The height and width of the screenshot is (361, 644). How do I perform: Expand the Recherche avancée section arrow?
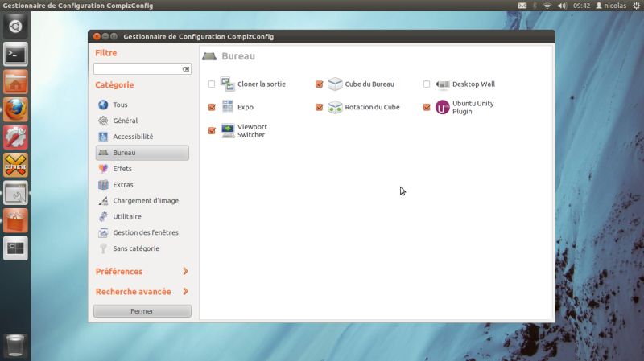(x=185, y=292)
